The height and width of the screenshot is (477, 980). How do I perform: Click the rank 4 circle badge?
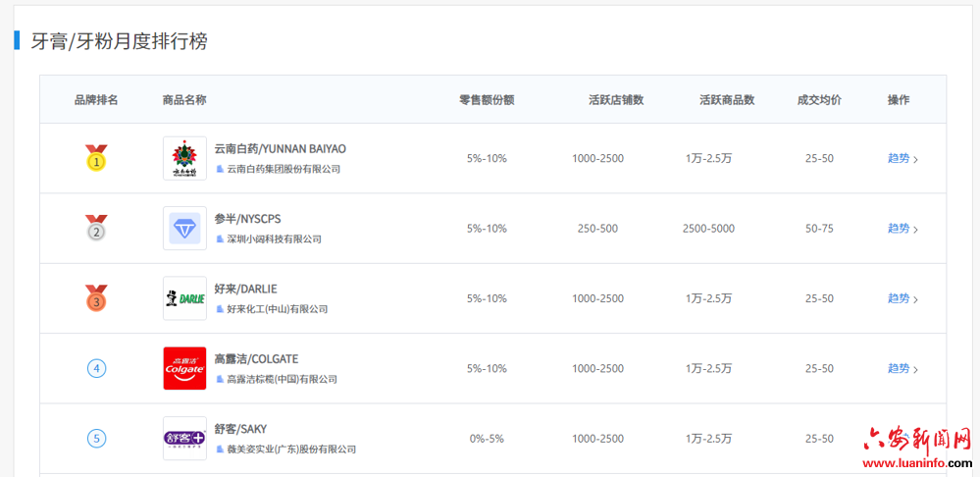pyautogui.click(x=96, y=368)
